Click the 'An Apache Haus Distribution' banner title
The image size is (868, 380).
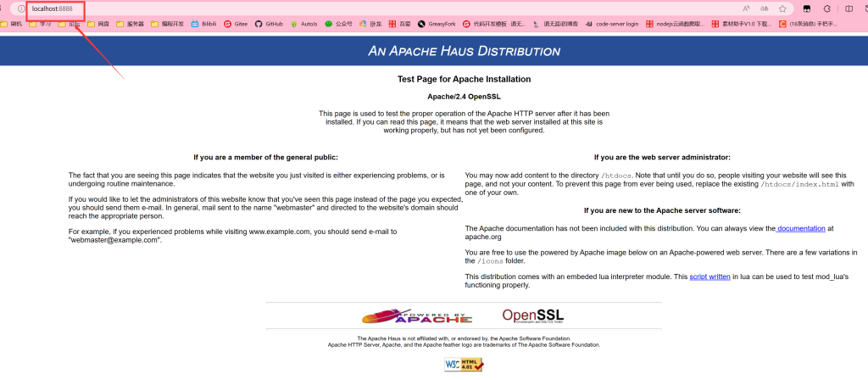(x=464, y=51)
